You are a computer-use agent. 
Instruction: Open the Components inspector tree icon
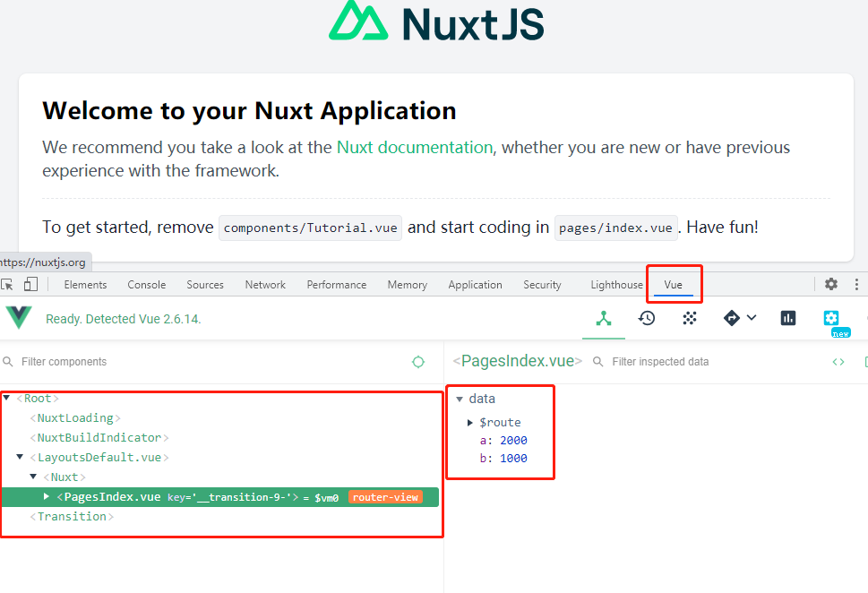pyautogui.click(x=603, y=318)
